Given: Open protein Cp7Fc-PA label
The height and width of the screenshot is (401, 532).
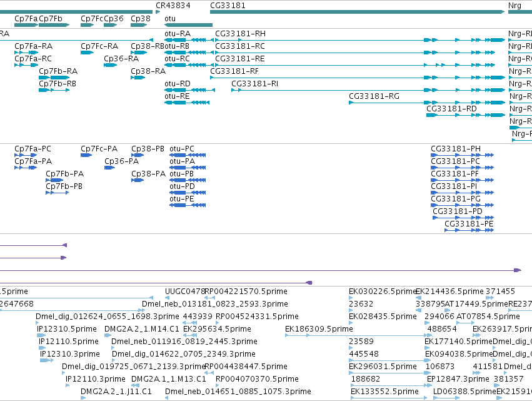Looking at the screenshot, I should pos(99,149).
